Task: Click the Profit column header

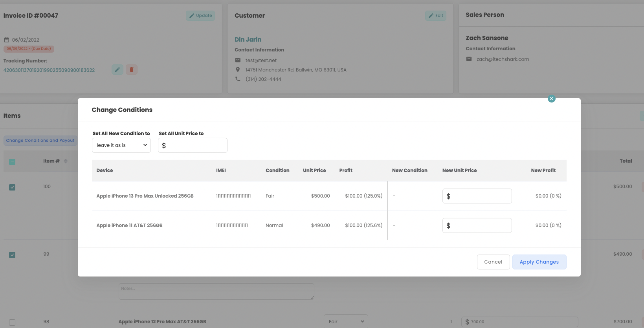Action: [x=346, y=170]
